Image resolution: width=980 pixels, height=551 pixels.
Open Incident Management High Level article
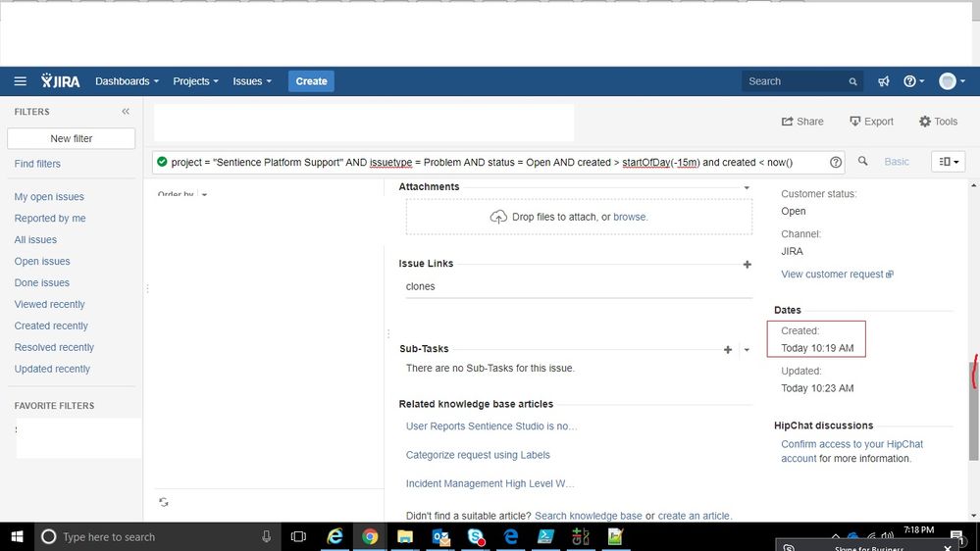[490, 483]
